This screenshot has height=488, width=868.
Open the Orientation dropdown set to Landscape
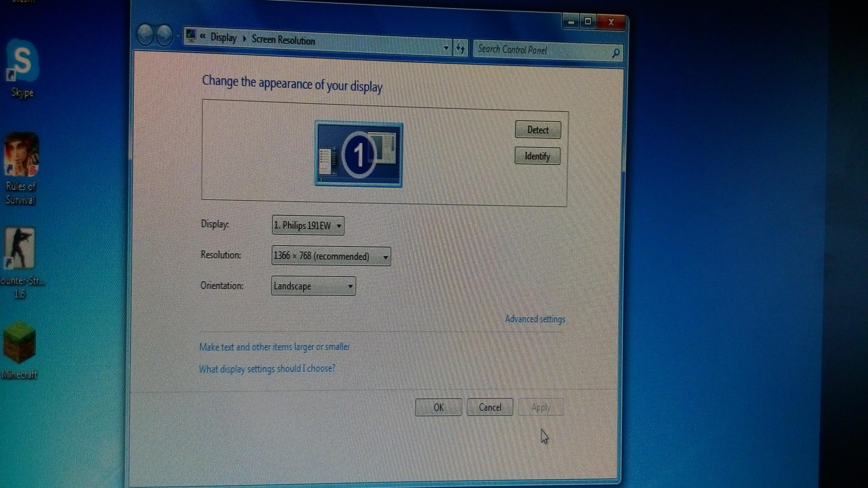pos(313,286)
